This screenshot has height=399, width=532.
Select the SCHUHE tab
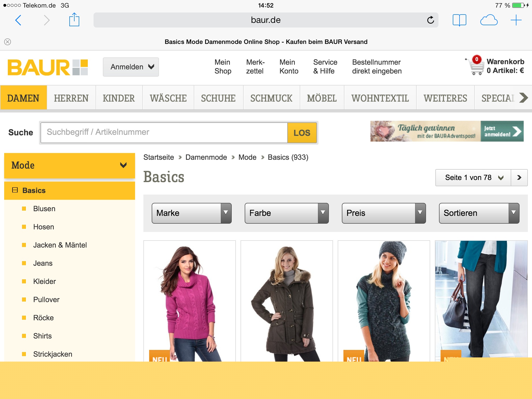(x=218, y=98)
